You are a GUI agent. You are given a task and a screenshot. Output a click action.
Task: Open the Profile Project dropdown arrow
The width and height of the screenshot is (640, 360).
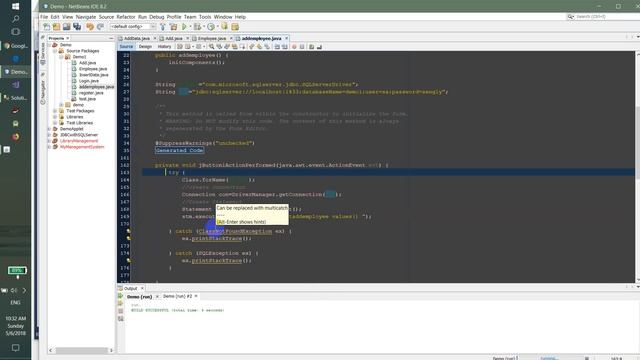pyautogui.click(x=217, y=27)
